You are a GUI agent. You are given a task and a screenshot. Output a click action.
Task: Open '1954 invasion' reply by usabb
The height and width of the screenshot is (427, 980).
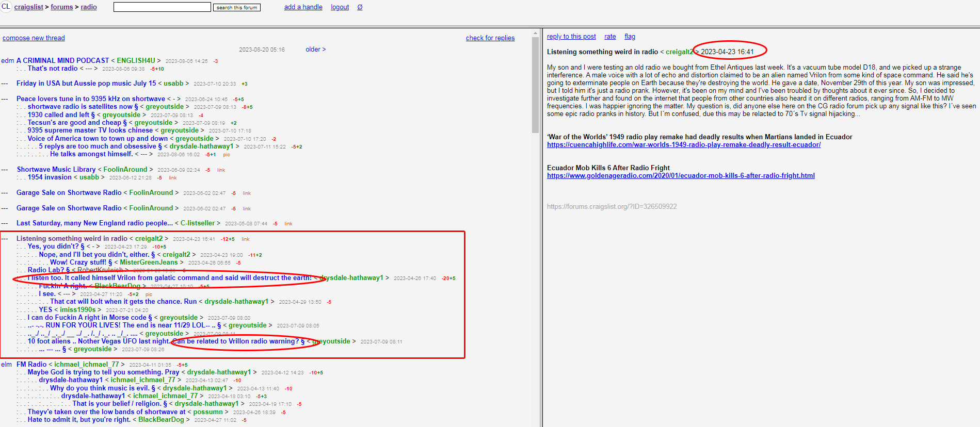click(50, 177)
